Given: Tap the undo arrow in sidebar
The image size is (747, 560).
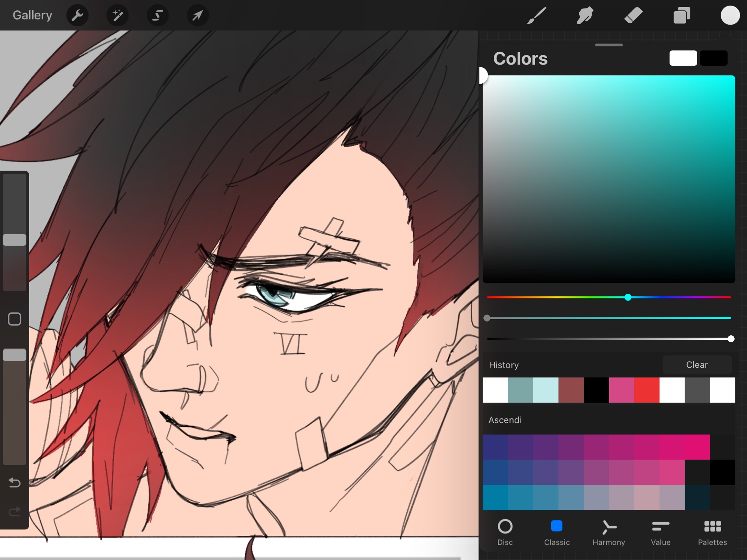Looking at the screenshot, I should [15, 483].
